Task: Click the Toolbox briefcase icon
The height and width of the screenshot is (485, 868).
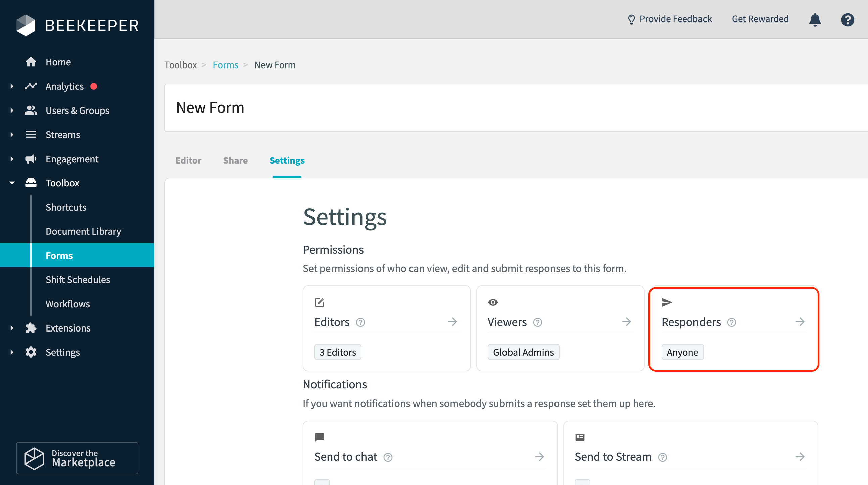Action: [x=31, y=183]
